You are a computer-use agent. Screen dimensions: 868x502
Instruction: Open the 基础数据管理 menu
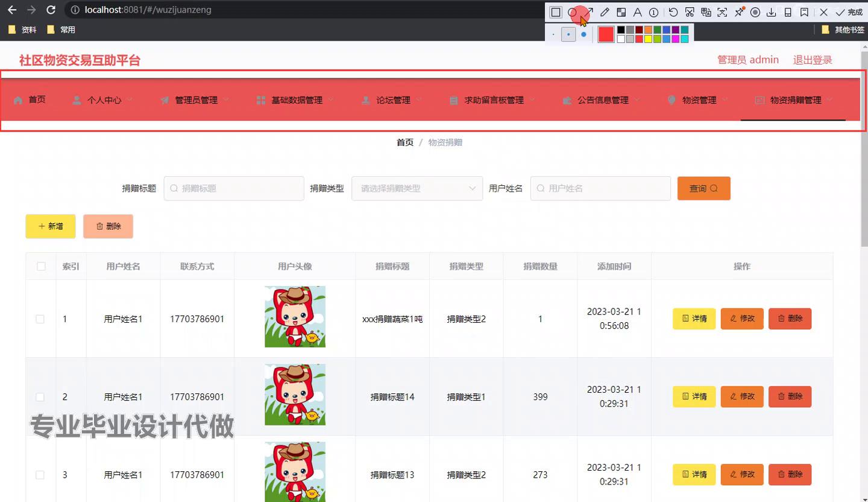coord(295,100)
